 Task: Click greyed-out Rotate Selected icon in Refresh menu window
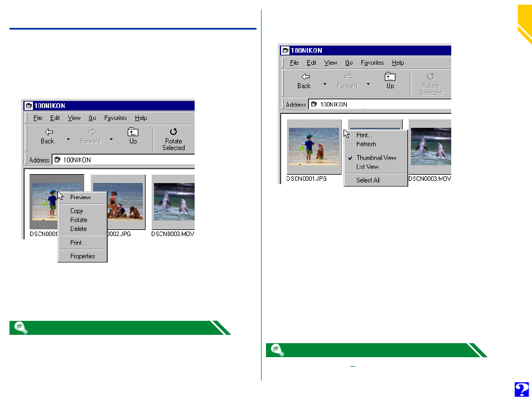click(x=430, y=76)
